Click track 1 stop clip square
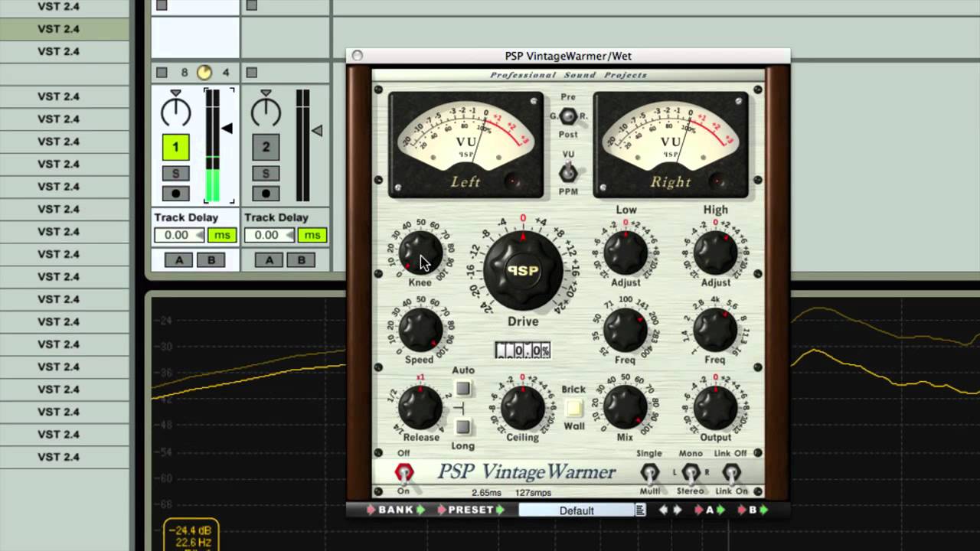 point(162,73)
